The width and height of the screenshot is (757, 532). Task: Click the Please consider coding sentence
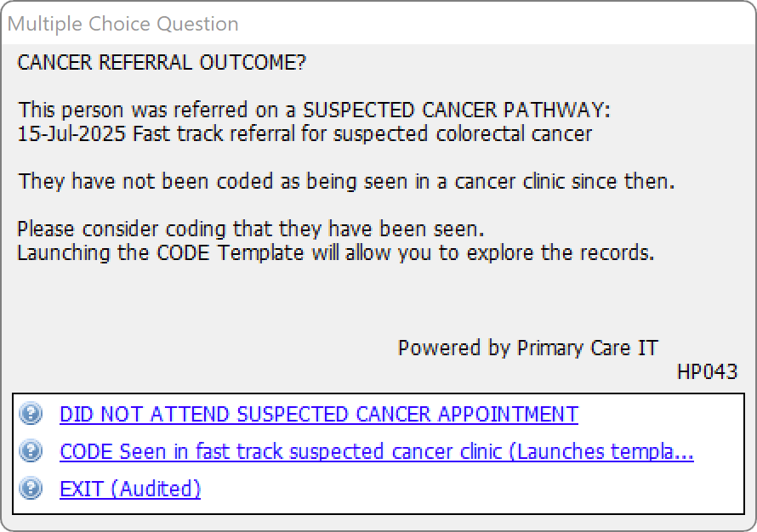(x=251, y=229)
